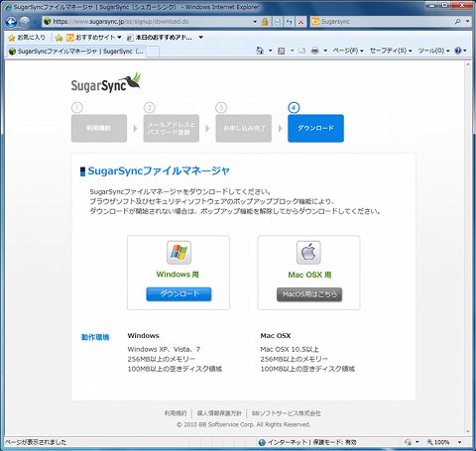
Task: Open the recent pages dropdown beside Forward
Action: [35, 22]
